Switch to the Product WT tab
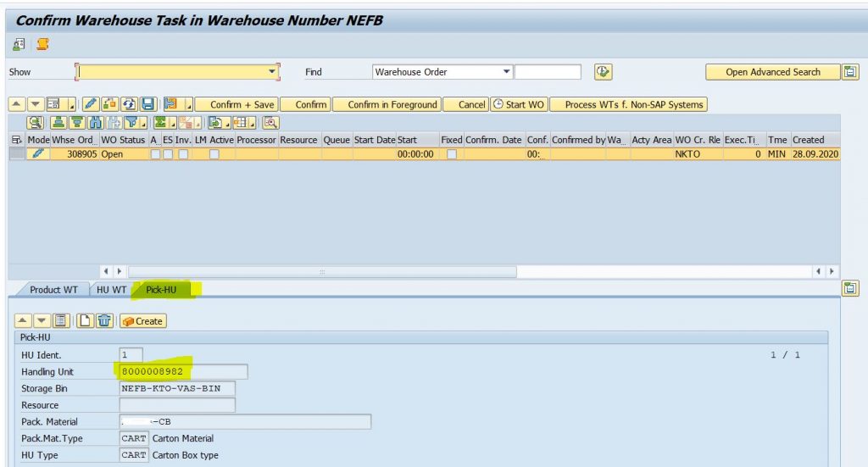This screenshot has height=467, width=868. (53, 289)
